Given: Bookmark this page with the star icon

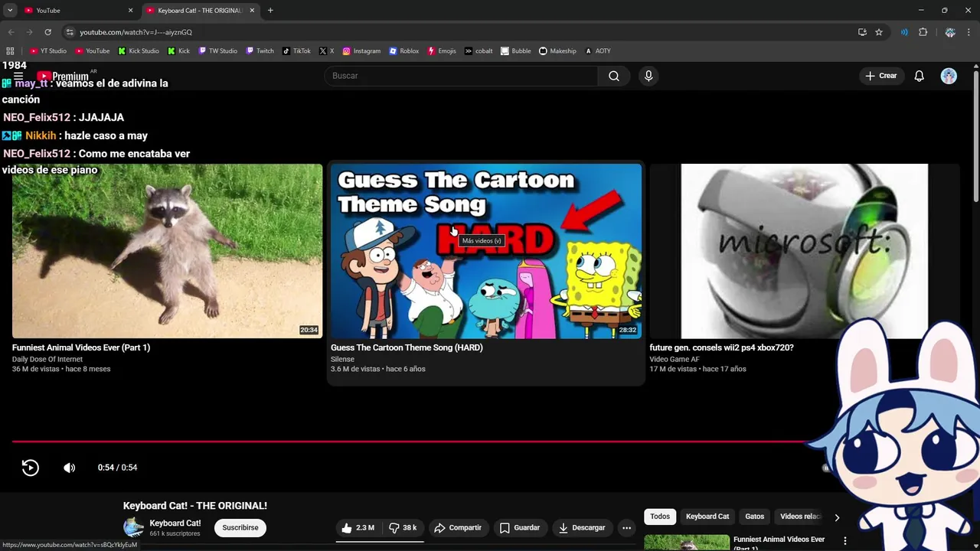Looking at the screenshot, I should point(879,32).
